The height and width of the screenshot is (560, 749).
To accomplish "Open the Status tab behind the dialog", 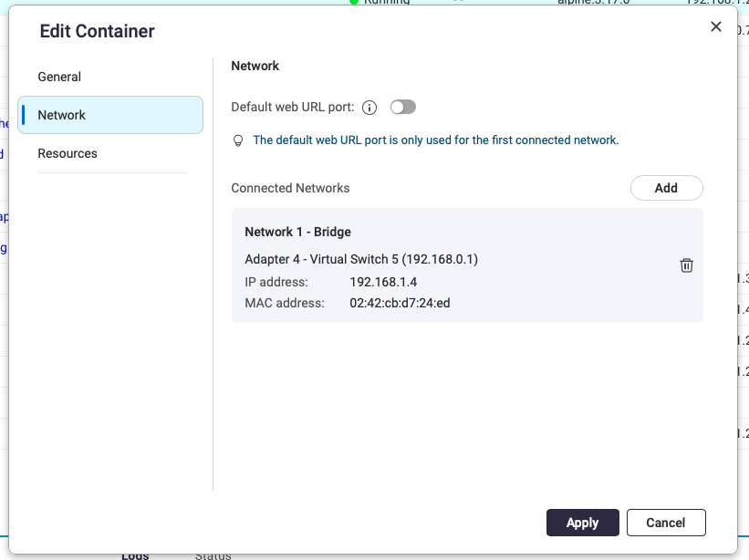I will pyautogui.click(x=213, y=555).
